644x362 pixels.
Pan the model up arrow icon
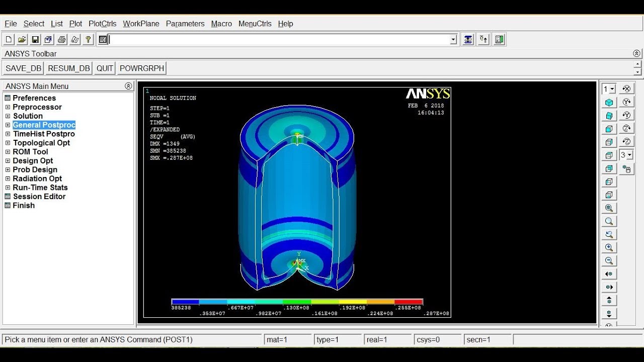[x=609, y=300]
